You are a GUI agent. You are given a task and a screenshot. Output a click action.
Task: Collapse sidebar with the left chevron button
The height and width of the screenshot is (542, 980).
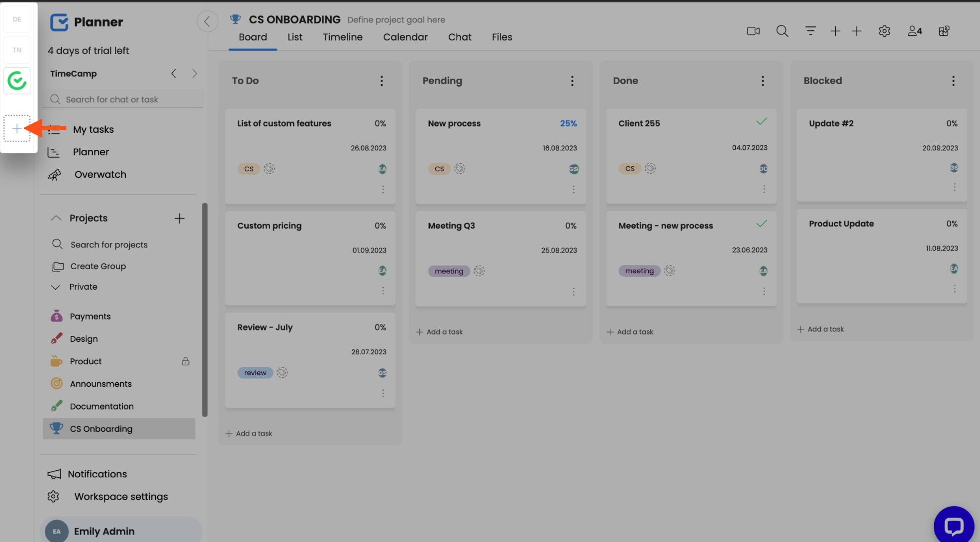pos(207,21)
